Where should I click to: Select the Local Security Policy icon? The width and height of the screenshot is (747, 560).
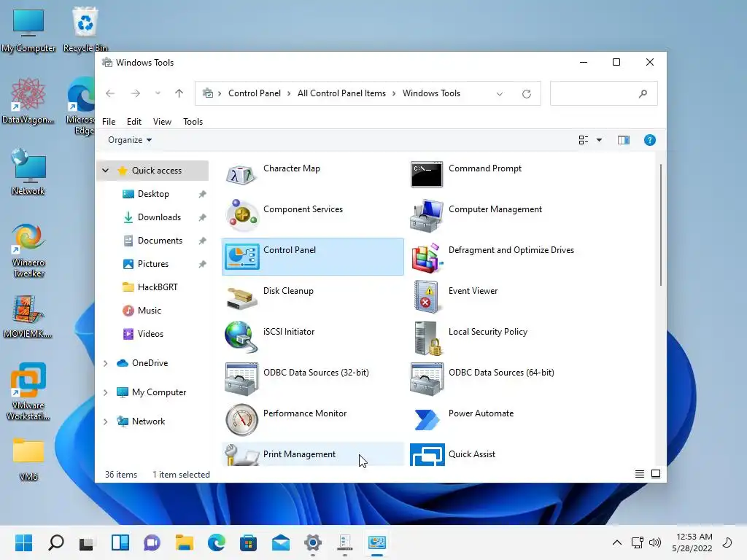[427, 338]
